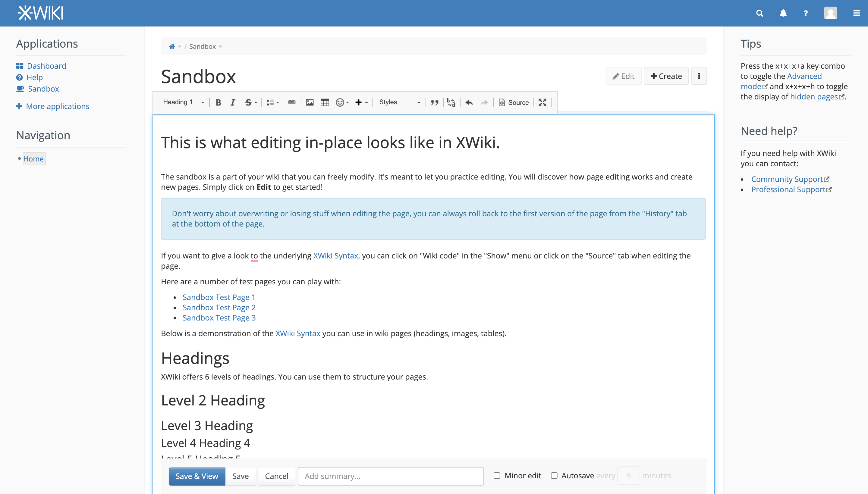Toggle bold formatting in the editor toolbar
This screenshot has width=868, height=494.
pos(218,102)
